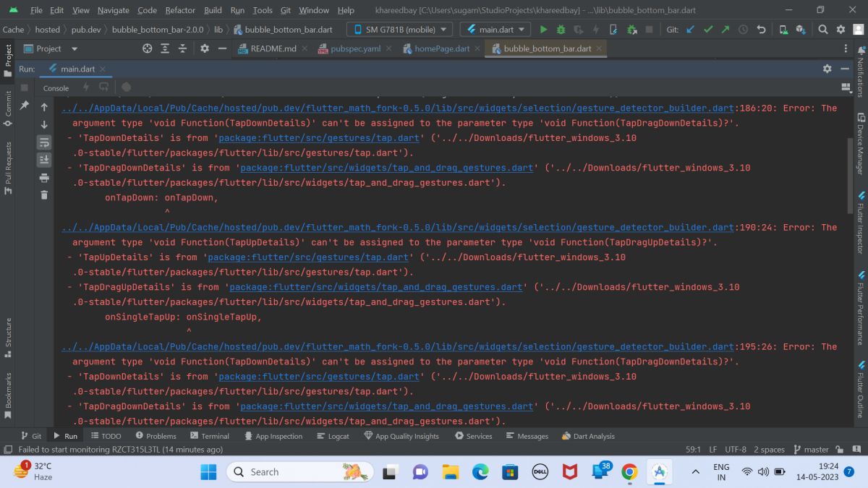
Task: Open gesture_detector_builder.dart link at line 186:20
Action: pos(398,108)
